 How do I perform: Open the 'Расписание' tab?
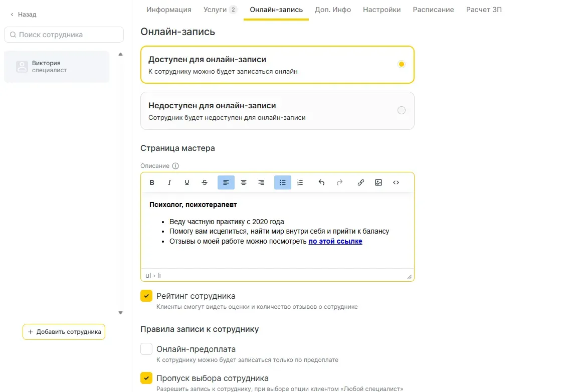[x=433, y=10]
